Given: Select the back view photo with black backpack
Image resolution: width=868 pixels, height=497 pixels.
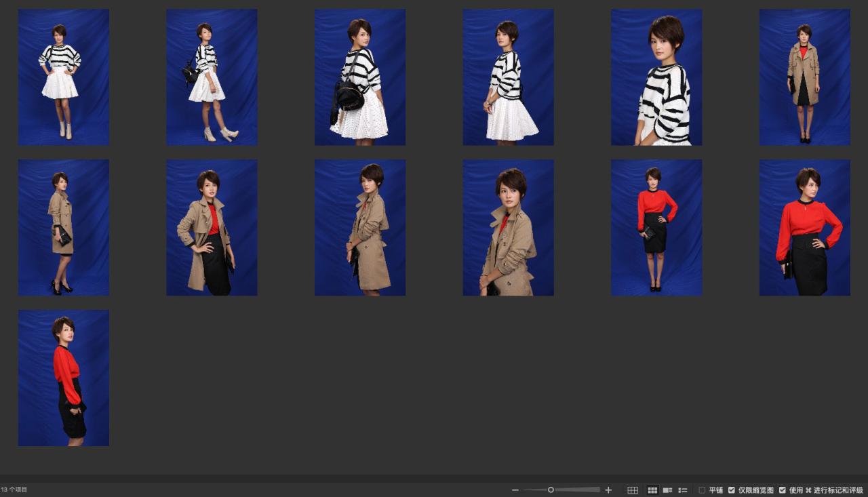Looking at the screenshot, I should [359, 77].
